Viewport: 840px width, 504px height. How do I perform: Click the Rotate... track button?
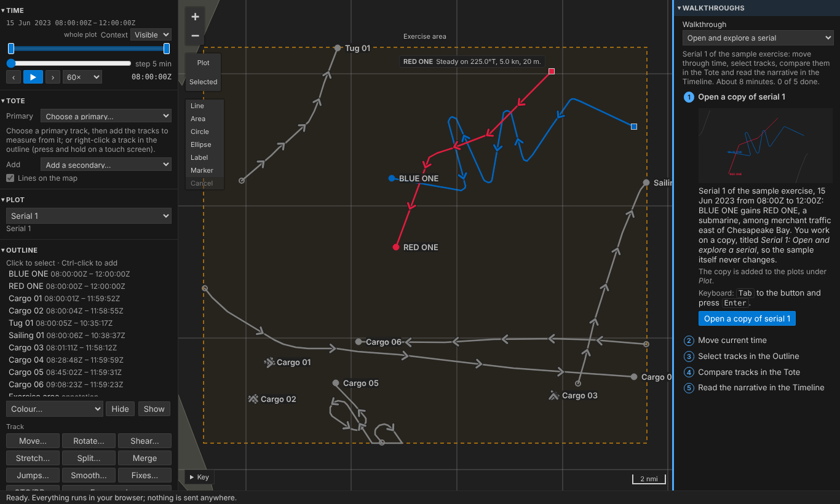coord(89,441)
